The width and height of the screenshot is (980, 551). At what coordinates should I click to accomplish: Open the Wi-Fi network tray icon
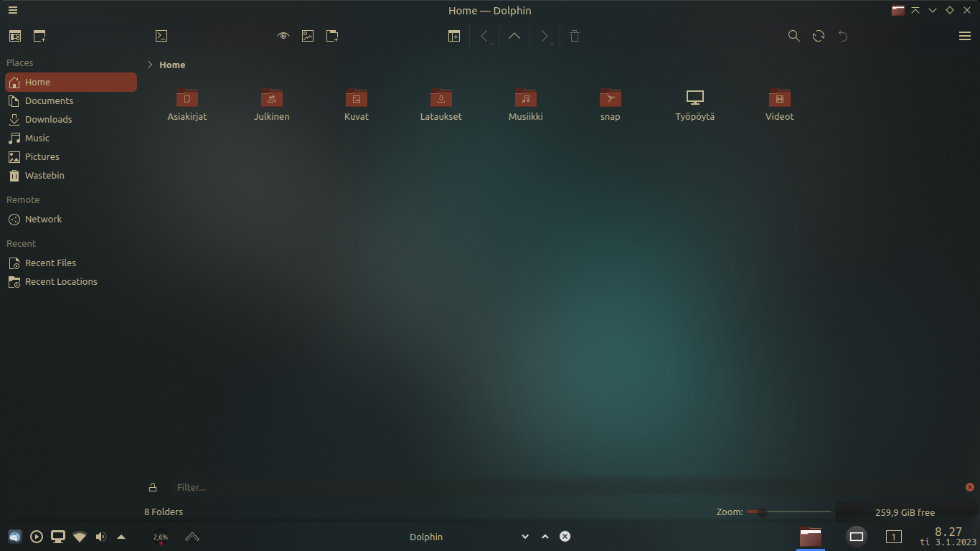click(80, 537)
